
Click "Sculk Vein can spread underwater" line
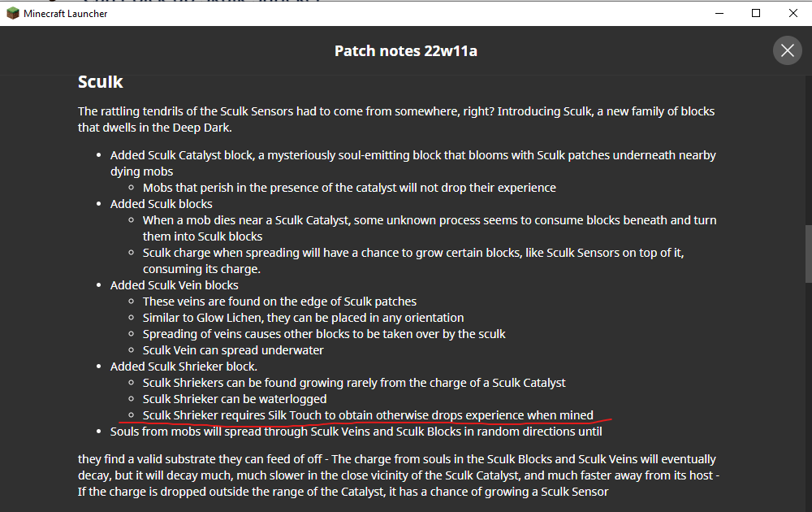[x=233, y=350]
